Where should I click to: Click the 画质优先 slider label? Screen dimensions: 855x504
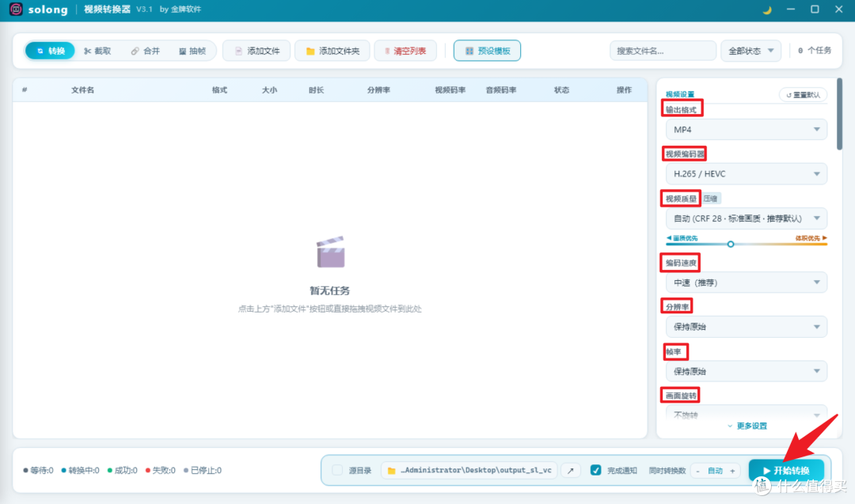pyautogui.click(x=682, y=238)
